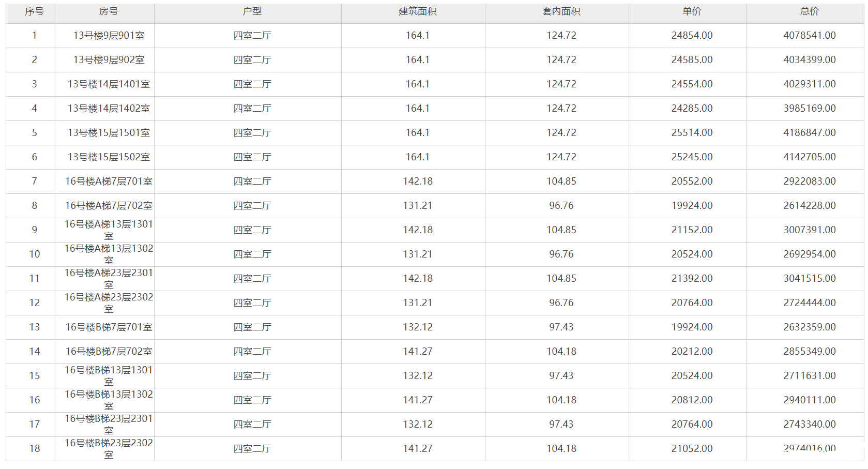Click the 套内面积 column header
The height and width of the screenshot is (469, 868).
pos(561,11)
